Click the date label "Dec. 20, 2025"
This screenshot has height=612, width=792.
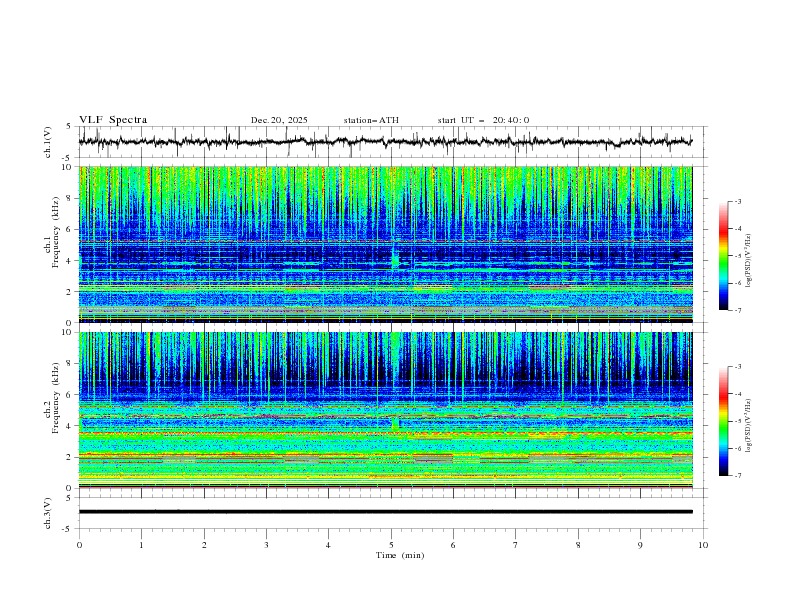[x=279, y=120]
